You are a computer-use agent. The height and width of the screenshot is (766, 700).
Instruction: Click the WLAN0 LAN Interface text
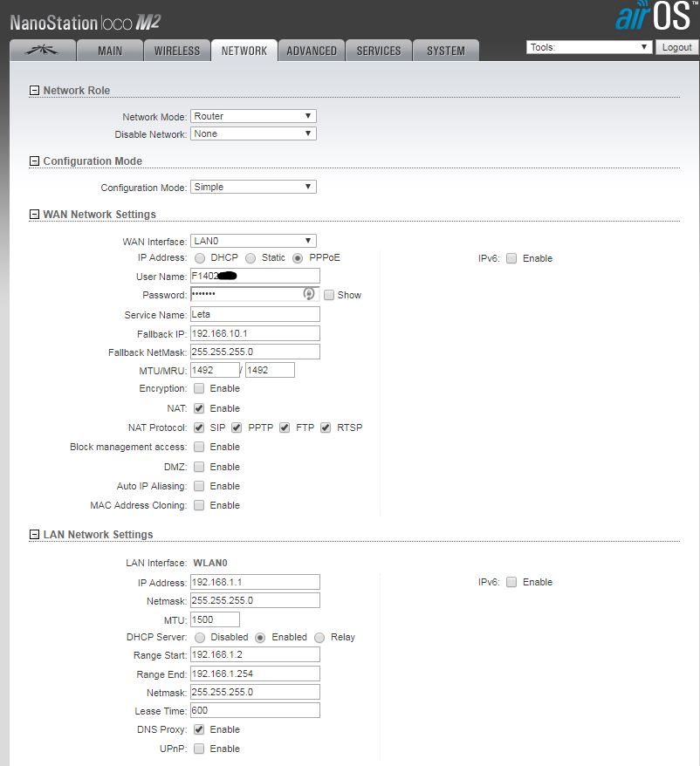coord(210,563)
